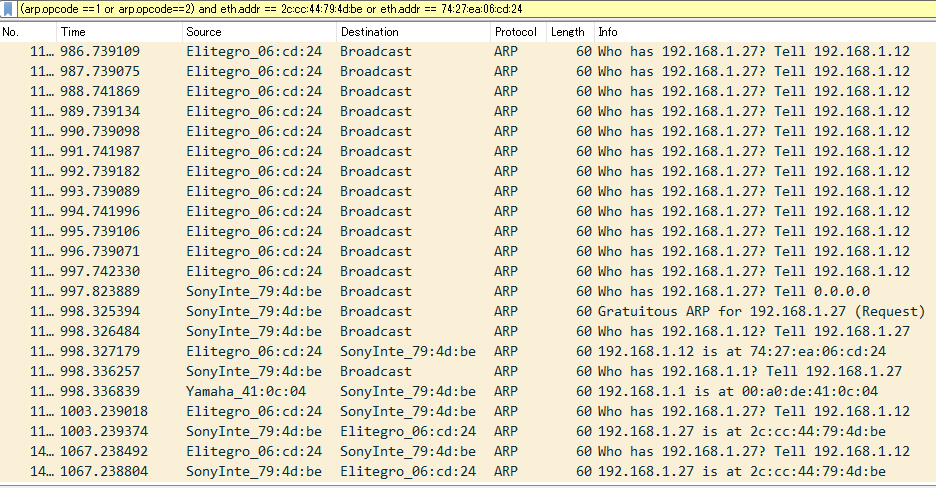This screenshot has height=488, width=936.
Task: Click Elitegro_06:cd:24 destination at time 1067.238804
Action: (x=408, y=472)
